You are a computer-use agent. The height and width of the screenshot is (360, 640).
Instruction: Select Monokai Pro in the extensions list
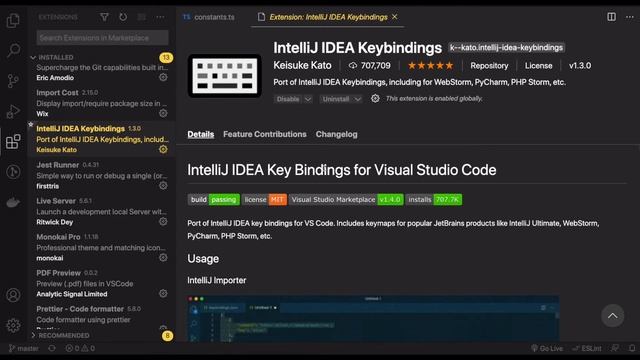coord(102,247)
